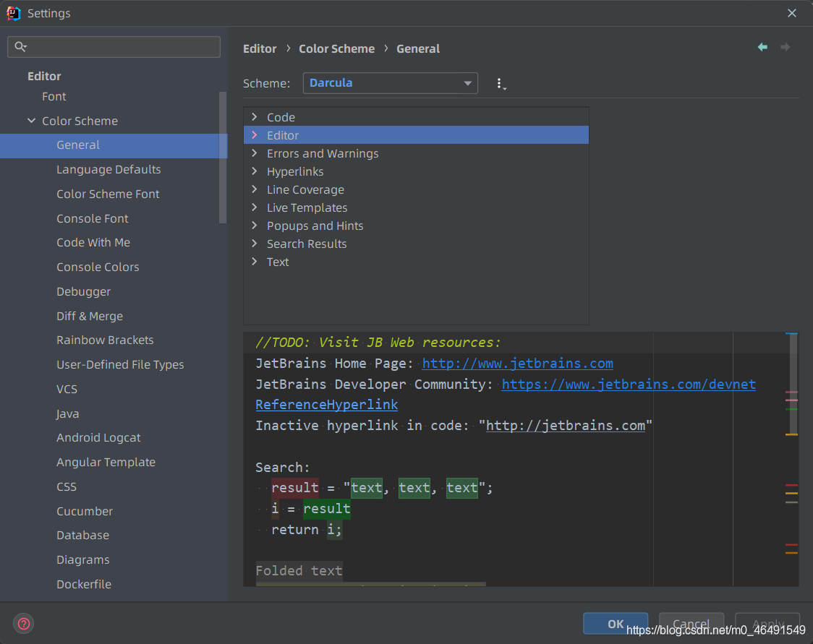Image resolution: width=813 pixels, height=644 pixels.
Task: Open Java color settings
Action: click(x=68, y=413)
